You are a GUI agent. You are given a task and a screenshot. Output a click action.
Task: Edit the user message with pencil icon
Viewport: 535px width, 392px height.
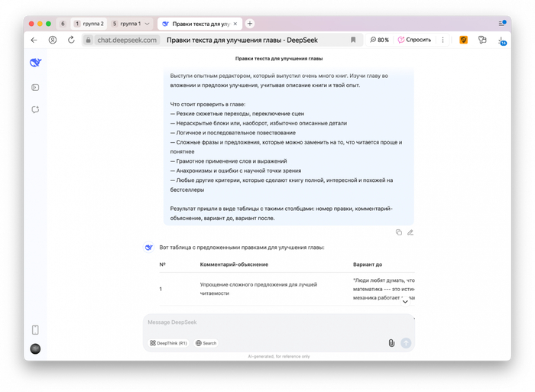(410, 232)
